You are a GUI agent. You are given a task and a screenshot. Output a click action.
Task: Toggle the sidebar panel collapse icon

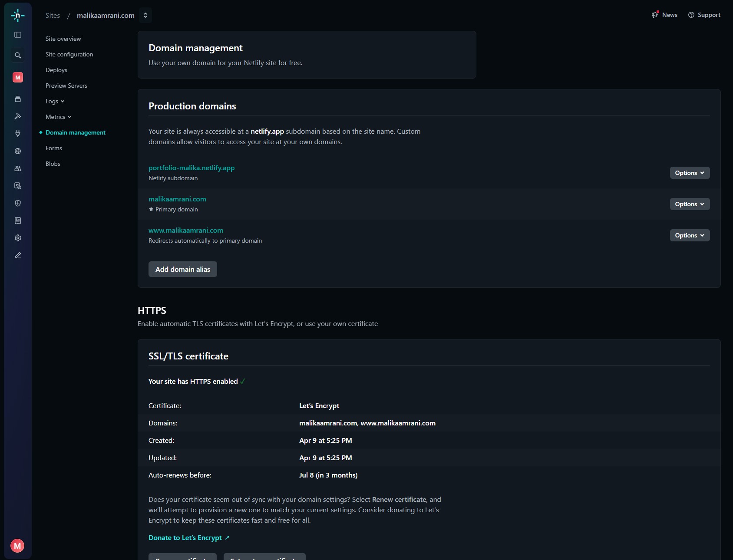pyautogui.click(x=18, y=35)
